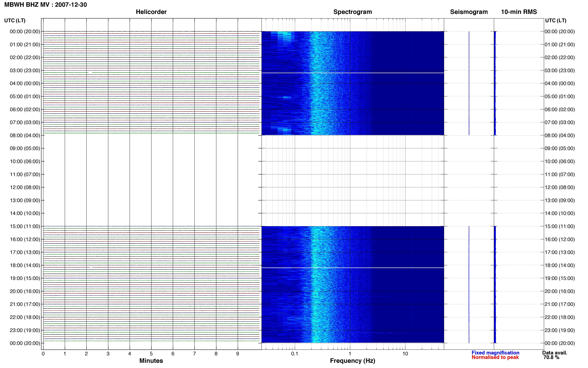The height and width of the screenshot is (368, 588).
Task: Click the upper blue seismogram trace
Action: click(x=469, y=83)
